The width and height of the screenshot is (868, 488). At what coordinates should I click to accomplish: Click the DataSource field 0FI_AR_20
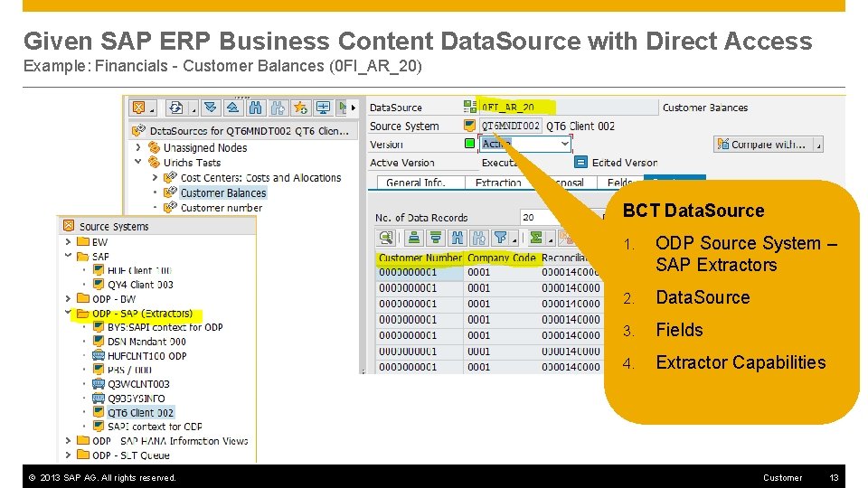(x=568, y=108)
